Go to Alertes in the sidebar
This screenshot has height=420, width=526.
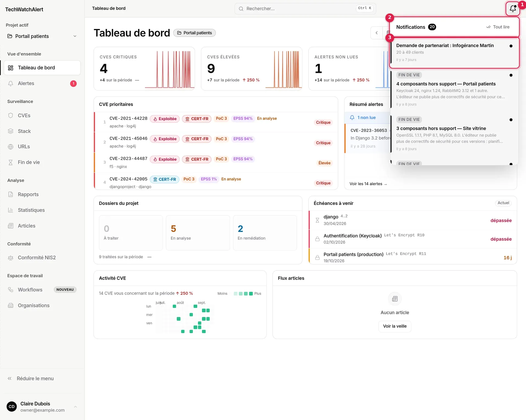pos(42,83)
